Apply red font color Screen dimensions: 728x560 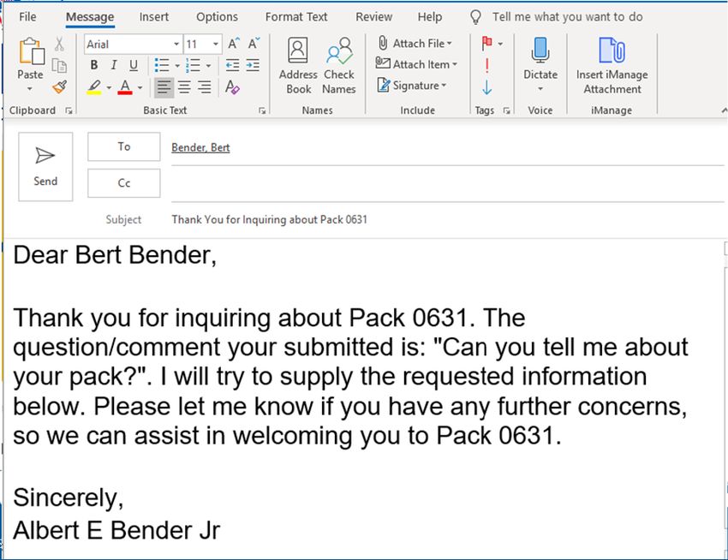click(x=125, y=86)
